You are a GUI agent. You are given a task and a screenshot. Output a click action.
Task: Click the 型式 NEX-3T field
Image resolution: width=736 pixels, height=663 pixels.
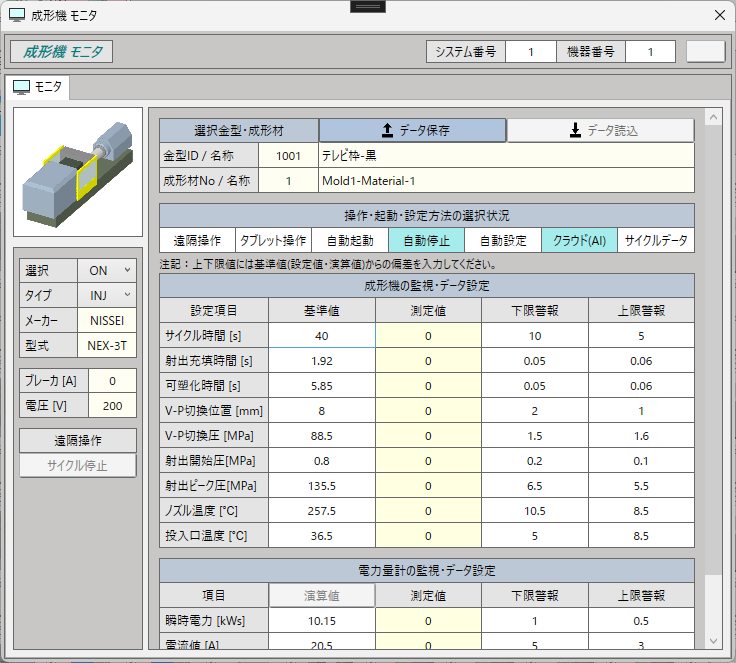click(x=107, y=346)
